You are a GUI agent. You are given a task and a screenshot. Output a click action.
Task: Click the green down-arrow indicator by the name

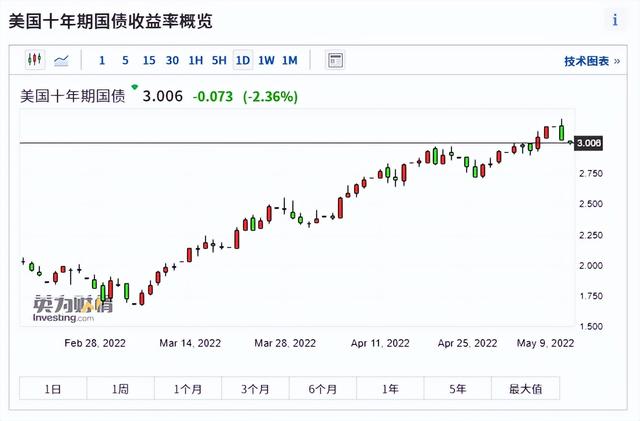135,88
